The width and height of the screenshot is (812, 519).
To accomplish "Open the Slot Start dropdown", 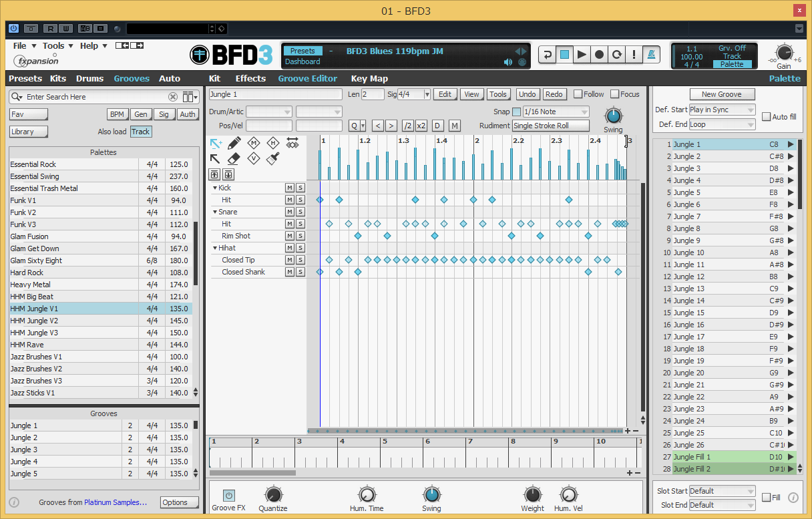I will 722,491.
